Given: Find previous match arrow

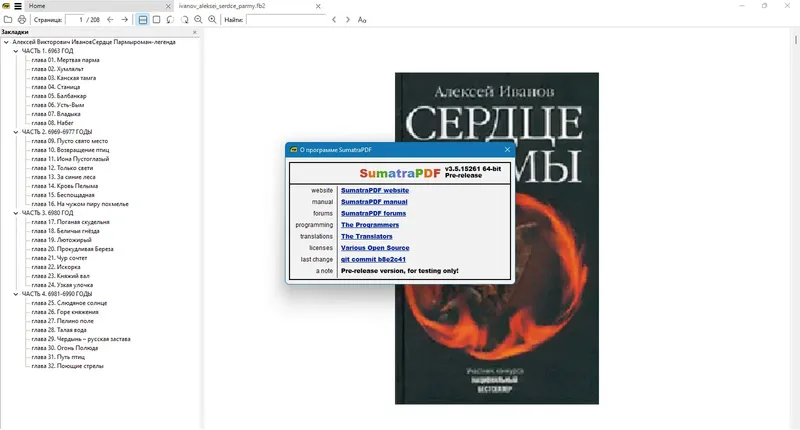Looking at the screenshot, I should (x=334, y=19).
